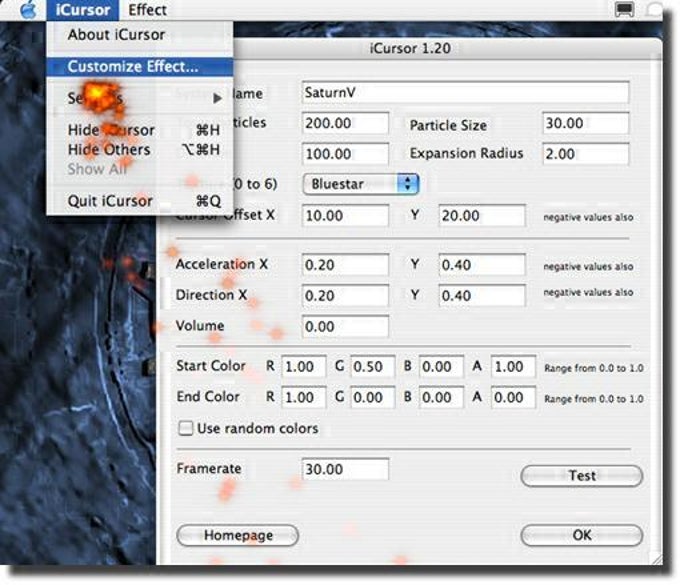The image size is (680, 585).
Task: Click the Direction X field
Action: click(x=345, y=295)
